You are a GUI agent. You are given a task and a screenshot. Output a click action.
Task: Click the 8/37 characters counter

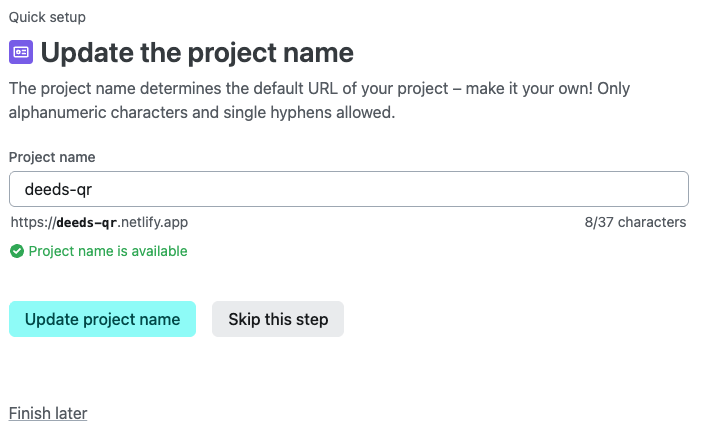[635, 222]
